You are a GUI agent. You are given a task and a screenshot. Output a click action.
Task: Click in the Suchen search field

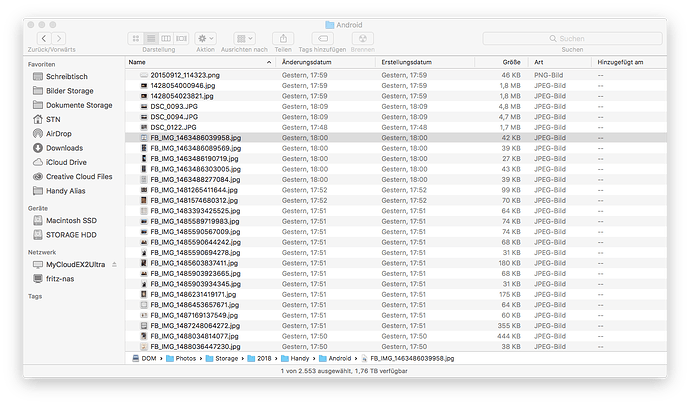click(572, 38)
